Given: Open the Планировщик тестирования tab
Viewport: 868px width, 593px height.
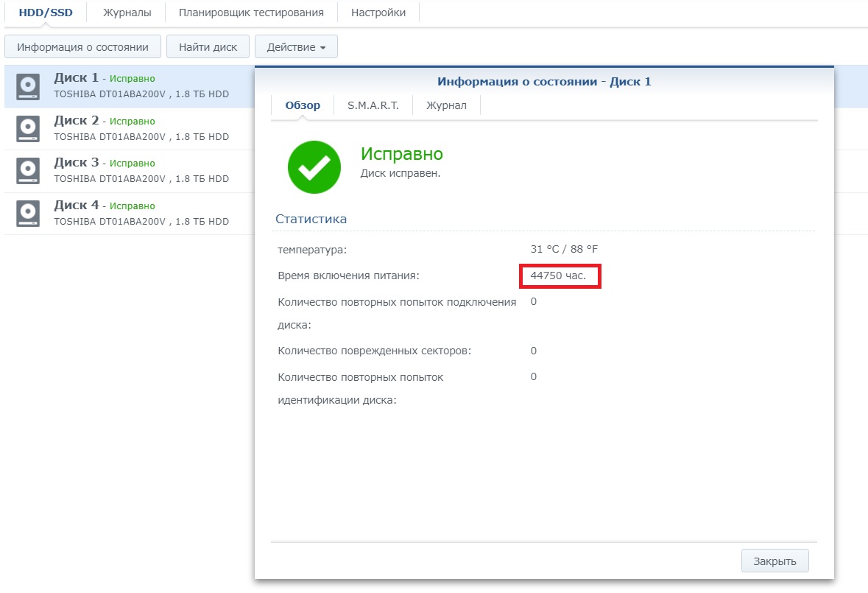Looking at the screenshot, I should point(251,13).
